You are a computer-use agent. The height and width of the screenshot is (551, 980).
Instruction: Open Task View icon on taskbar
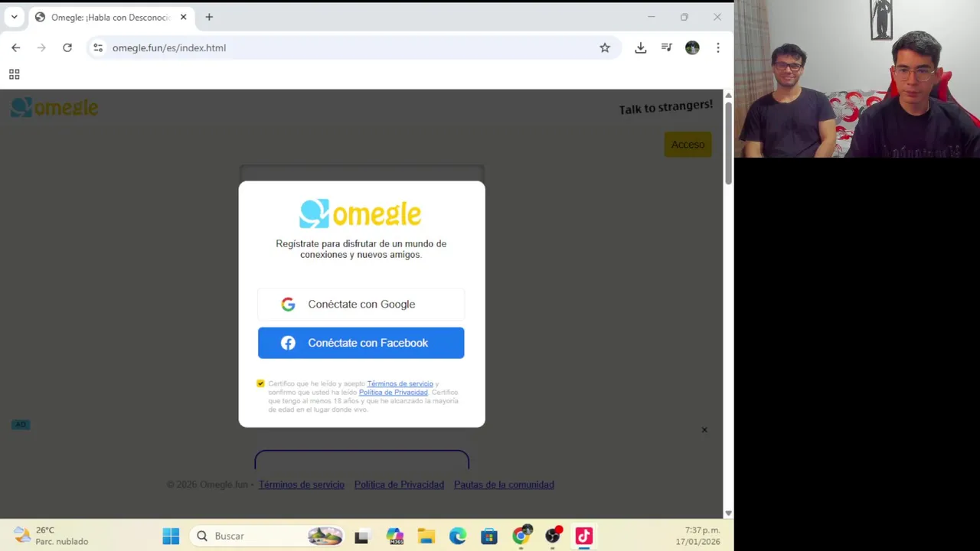tap(361, 536)
